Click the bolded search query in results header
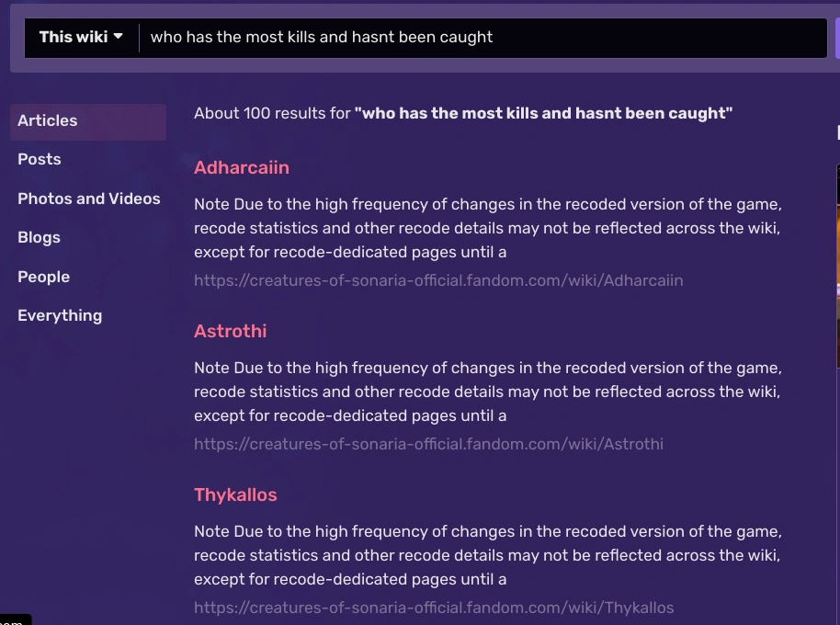This screenshot has height=625, width=840. click(543, 113)
